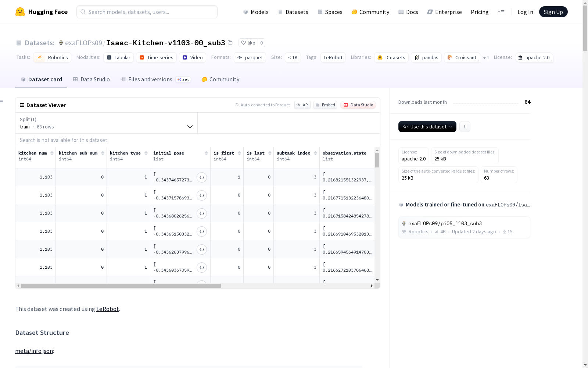Open Community in the top navigation
Screen dimensions: 588x368
370,12
